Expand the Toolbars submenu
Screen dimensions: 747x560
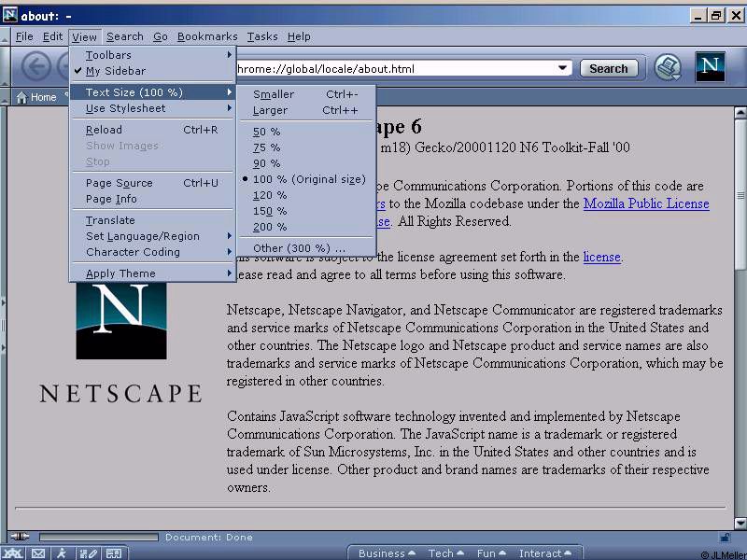coord(153,55)
